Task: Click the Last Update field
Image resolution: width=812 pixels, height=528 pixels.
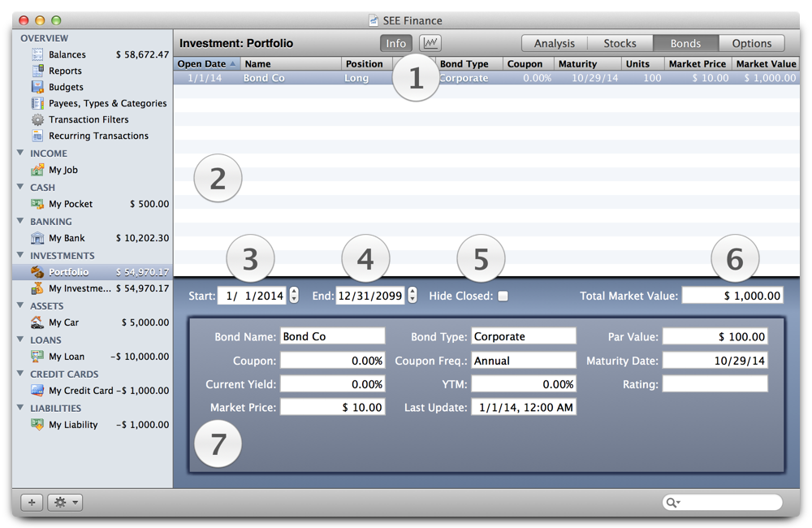Action: (524, 407)
